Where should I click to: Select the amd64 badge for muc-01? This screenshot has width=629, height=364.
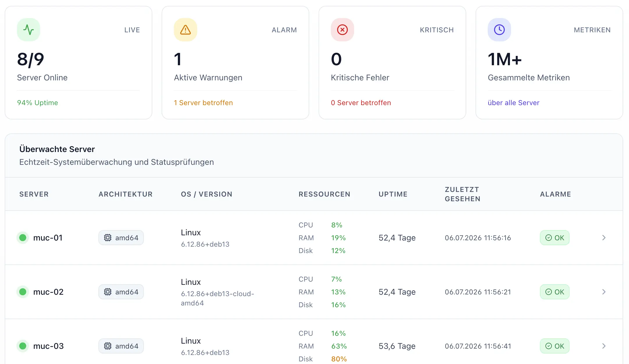tap(121, 238)
